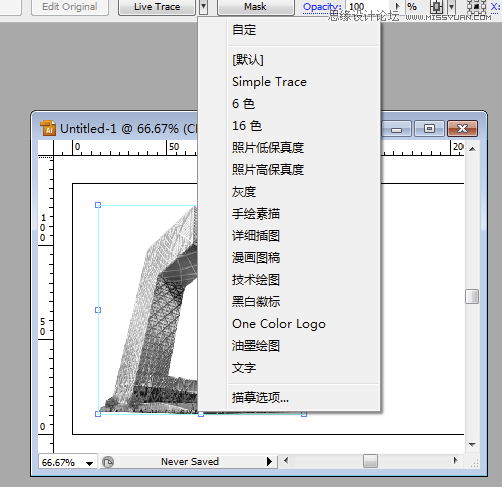This screenshot has width=502, height=487.
Task: Choose the 6 色 preset
Action: click(x=289, y=104)
